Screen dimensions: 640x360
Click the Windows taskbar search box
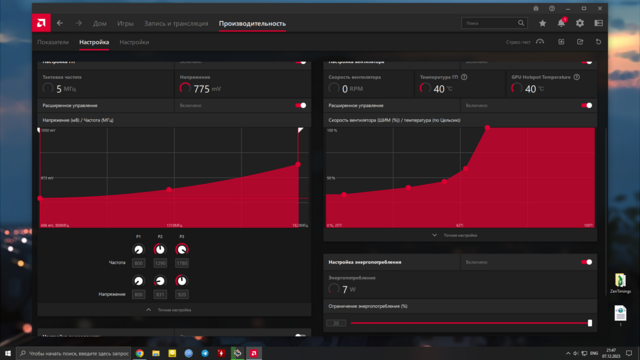74,353
